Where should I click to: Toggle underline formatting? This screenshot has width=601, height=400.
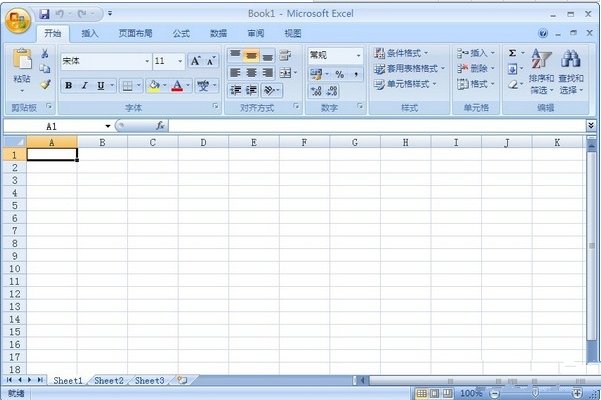coord(100,85)
